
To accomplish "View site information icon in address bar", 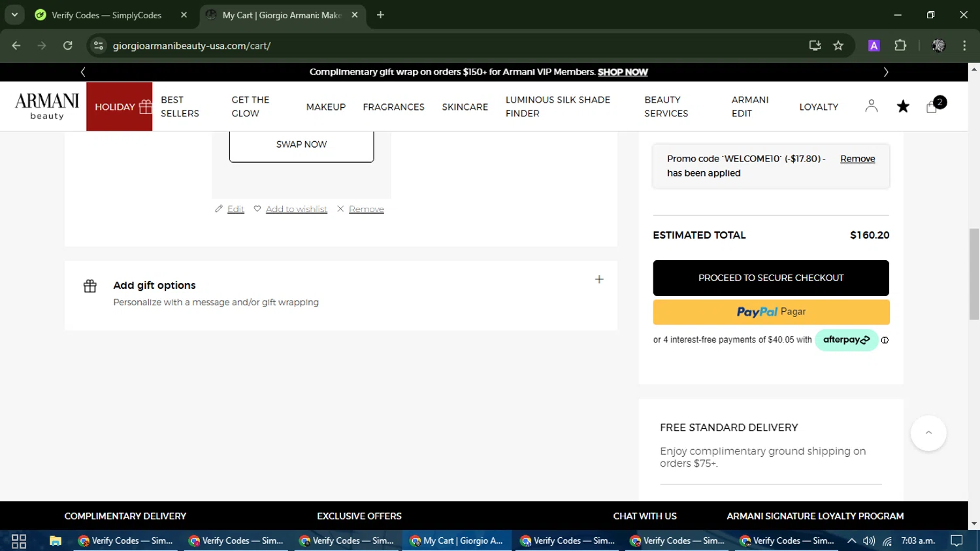I will 99,46.
